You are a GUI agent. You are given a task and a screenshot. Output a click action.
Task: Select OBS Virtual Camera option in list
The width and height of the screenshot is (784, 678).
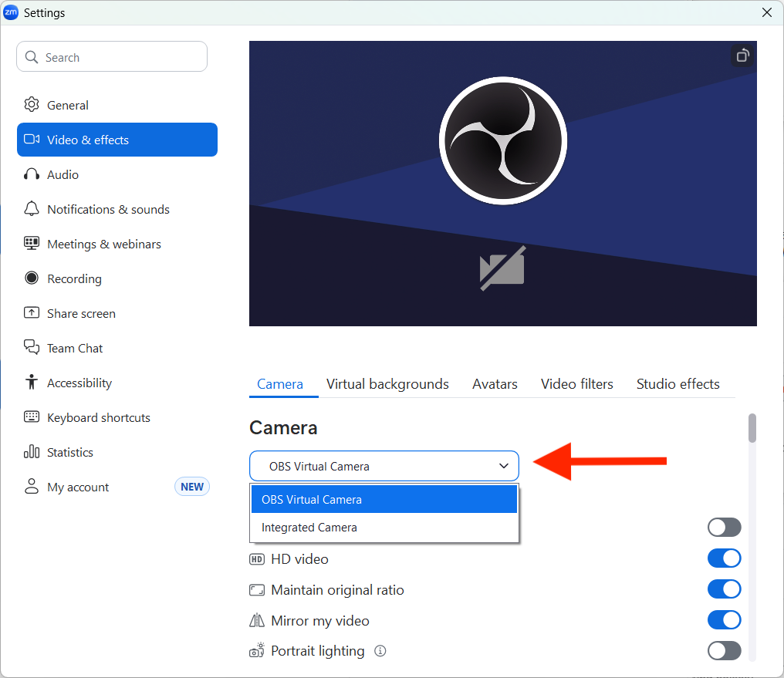coord(384,499)
